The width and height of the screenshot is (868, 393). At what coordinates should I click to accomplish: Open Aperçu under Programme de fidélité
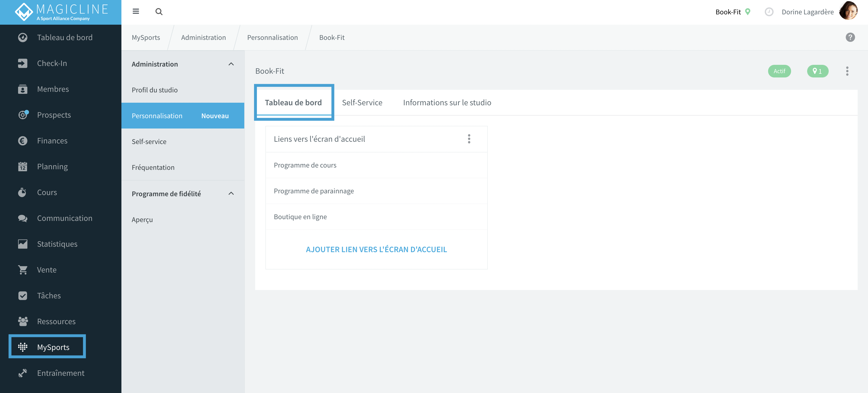click(183, 219)
